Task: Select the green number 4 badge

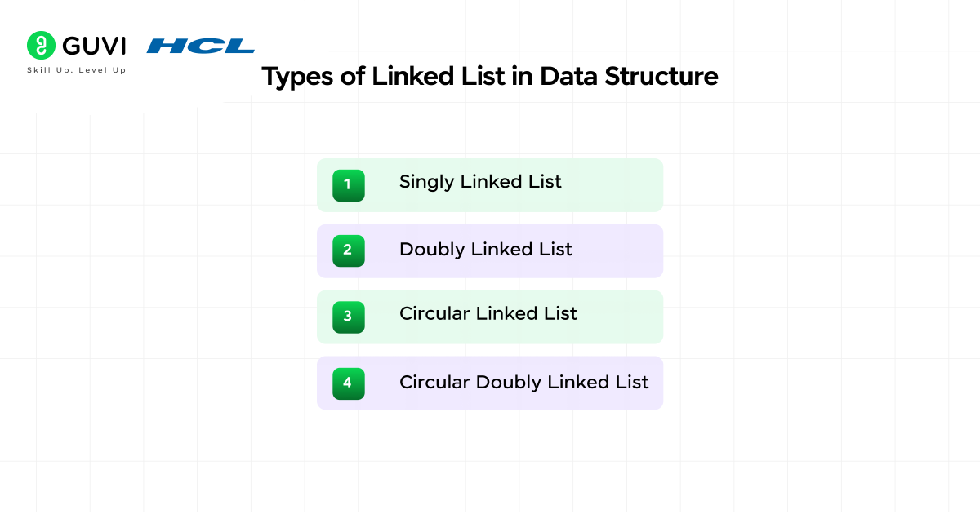Action: click(x=348, y=383)
